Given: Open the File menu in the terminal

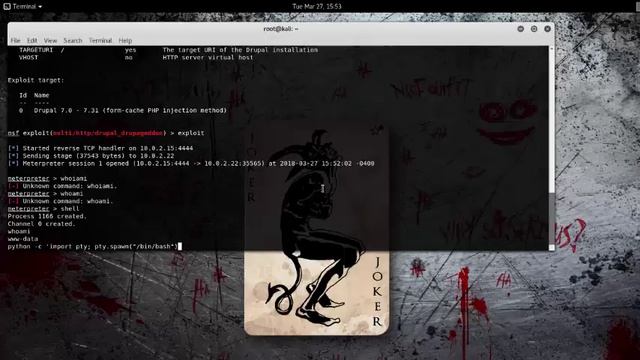Looking at the screenshot, I should pos(16,40).
